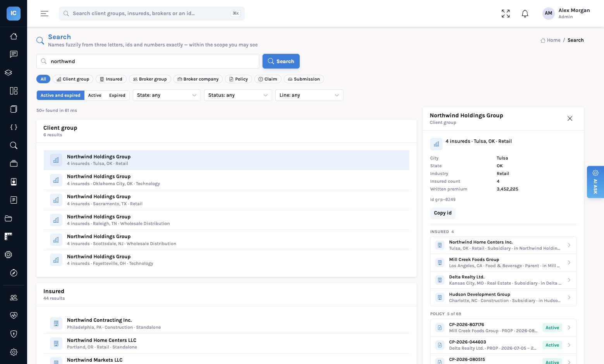Filter results by Submission
This screenshot has height=364, width=604.
coord(304,79)
